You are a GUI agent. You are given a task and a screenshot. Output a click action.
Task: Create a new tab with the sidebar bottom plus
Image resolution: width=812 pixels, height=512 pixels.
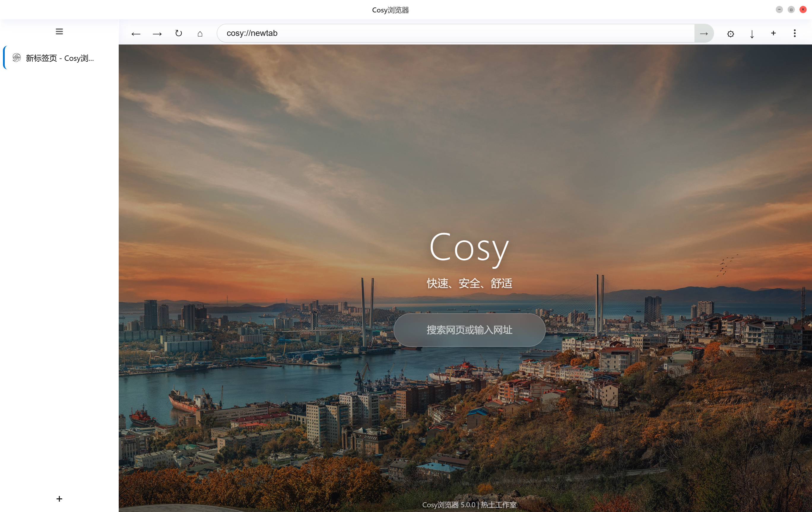pyautogui.click(x=59, y=499)
